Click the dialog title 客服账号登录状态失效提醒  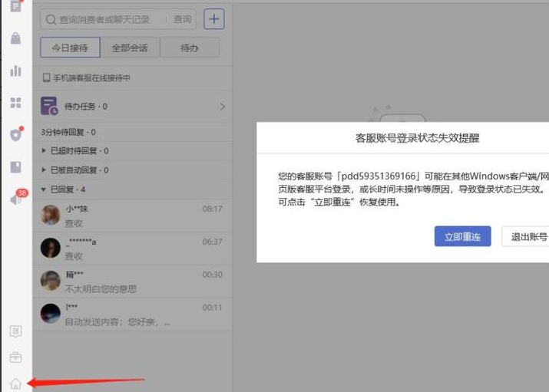pyautogui.click(x=417, y=138)
